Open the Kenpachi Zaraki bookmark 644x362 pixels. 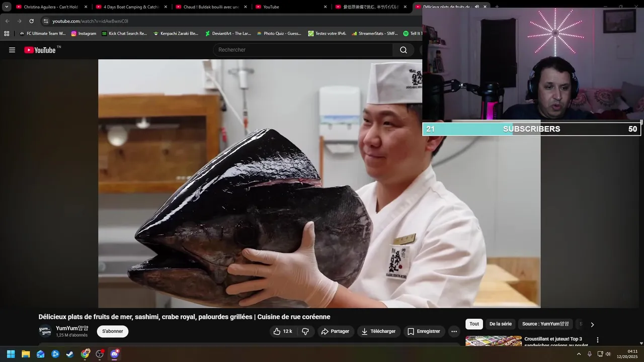coord(176,34)
